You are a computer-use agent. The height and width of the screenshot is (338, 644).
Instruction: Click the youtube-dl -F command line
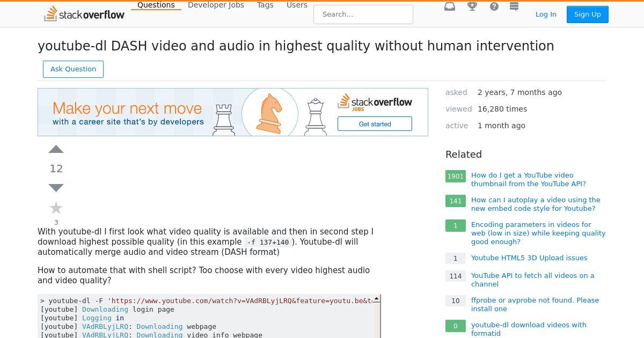pyautogui.click(x=207, y=301)
